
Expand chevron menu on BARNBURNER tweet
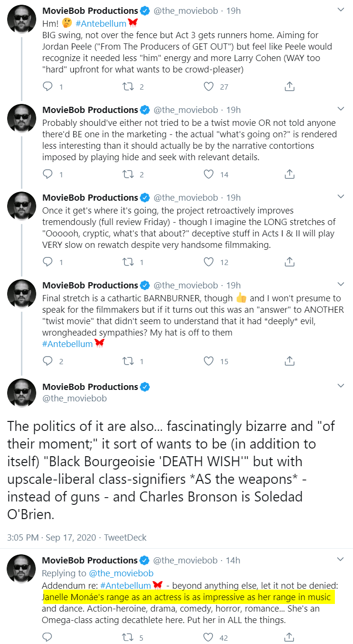click(x=341, y=284)
